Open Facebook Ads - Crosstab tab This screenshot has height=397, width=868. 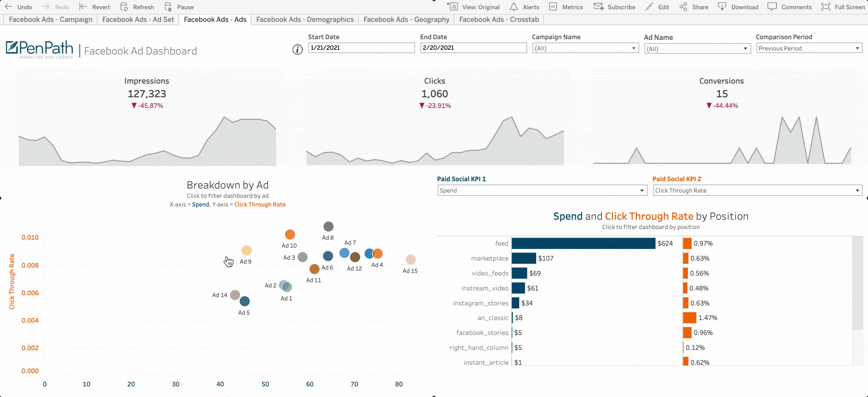coord(499,20)
